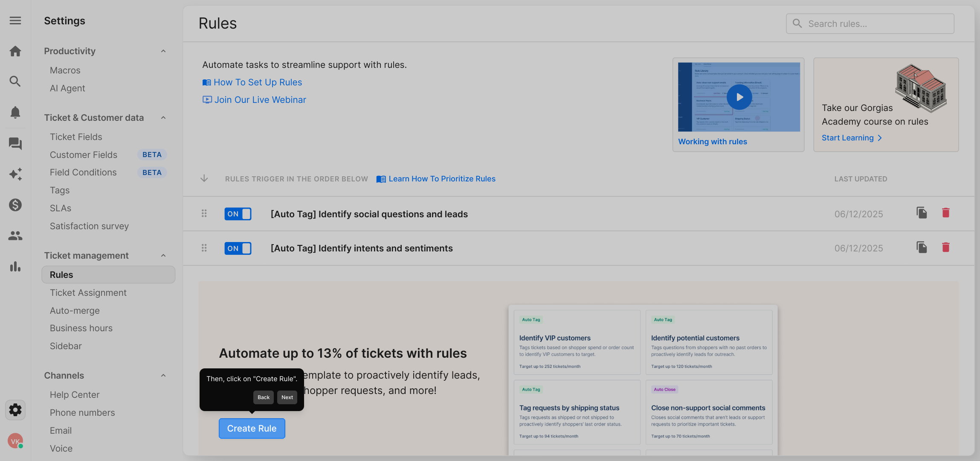Open Business hours settings
This screenshot has width=980, height=461.
pyautogui.click(x=81, y=328)
